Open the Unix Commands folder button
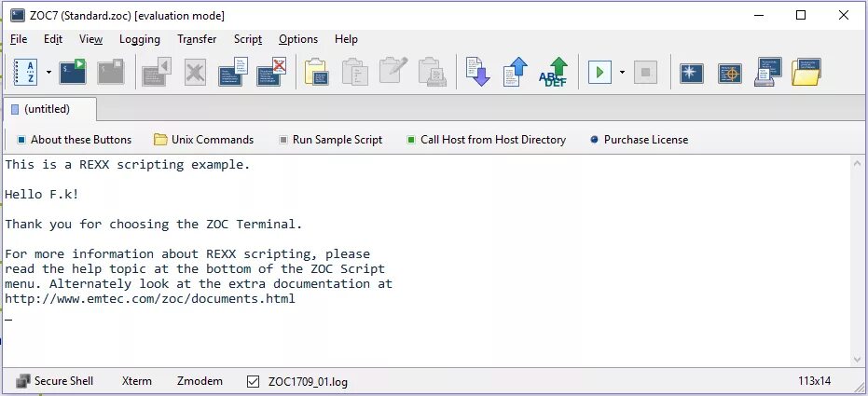 pyautogui.click(x=203, y=140)
